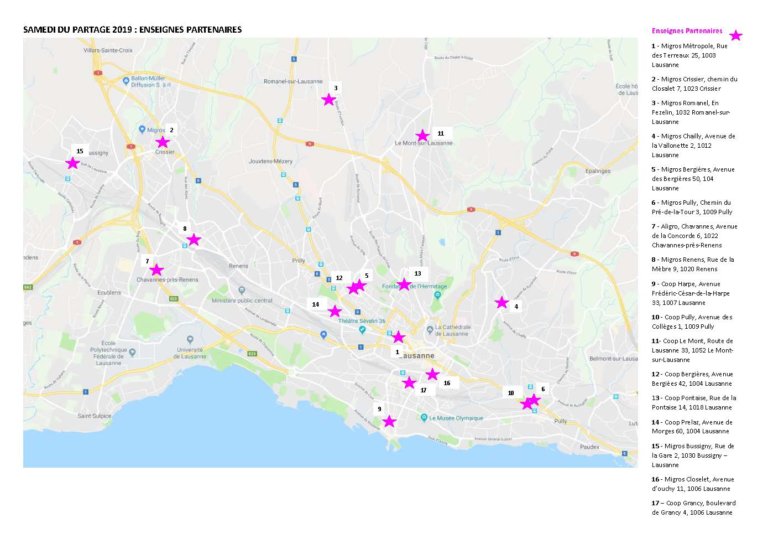This screenshot has height=544, width=768.
Task: Click the Fondation de l'Hermitage teal pin
Action: (438, 295)
